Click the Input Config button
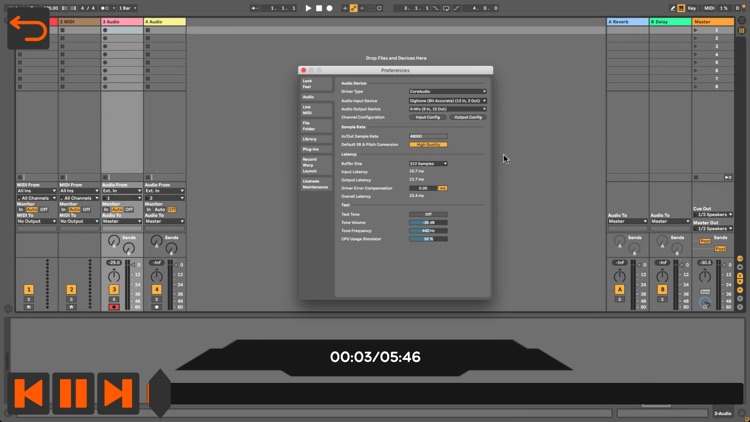This screenshot has width=750, height=422. coord(427,117)
